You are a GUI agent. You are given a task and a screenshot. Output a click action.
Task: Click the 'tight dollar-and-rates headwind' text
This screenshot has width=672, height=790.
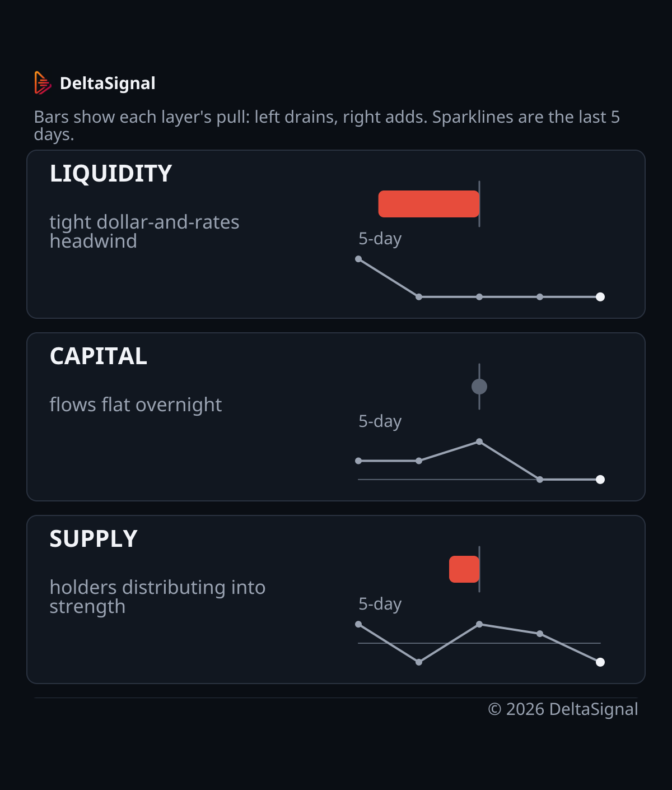[144, 231]
